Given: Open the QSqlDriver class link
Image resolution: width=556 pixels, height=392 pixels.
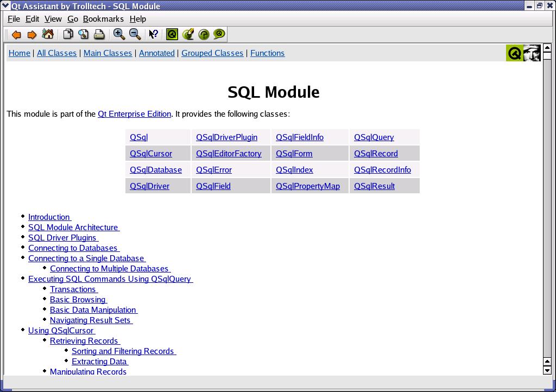Looking at the screenshot, I should (149, 186).
